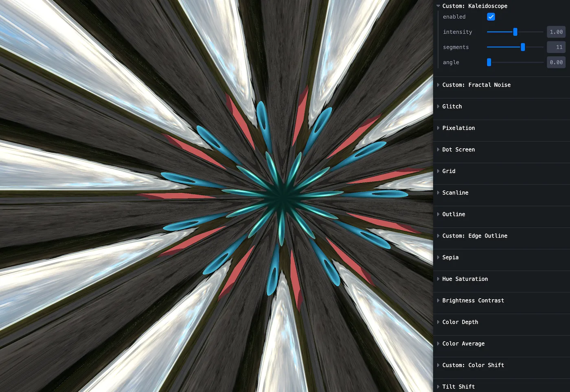Expand the Tilt Shift effect panel
This screenshot has height=392, width=570.
458,387
